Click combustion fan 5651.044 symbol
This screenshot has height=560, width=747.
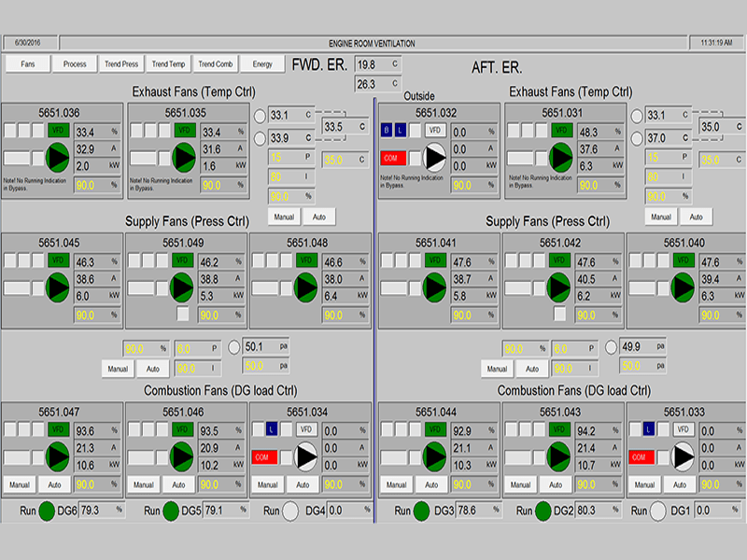[x=434, y=456]
